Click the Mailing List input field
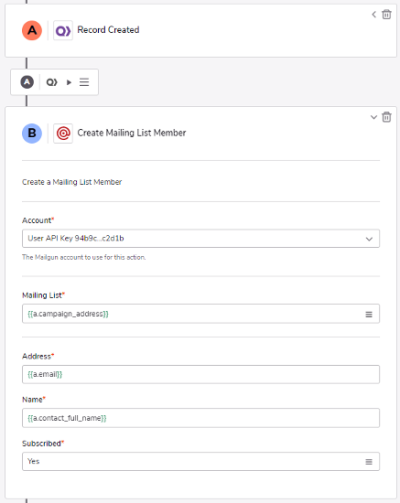This screenshot has width=400, height=503. point(201,314)
